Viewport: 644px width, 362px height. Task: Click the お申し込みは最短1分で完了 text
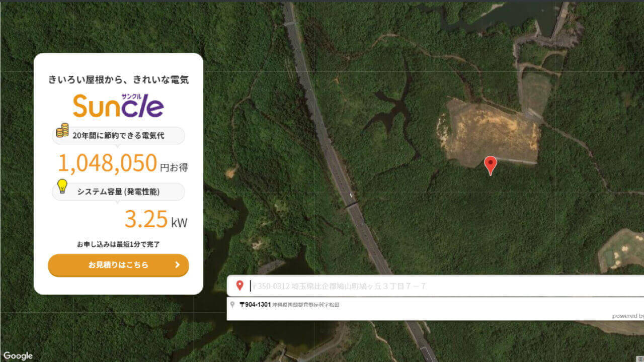tap(118, 244)
